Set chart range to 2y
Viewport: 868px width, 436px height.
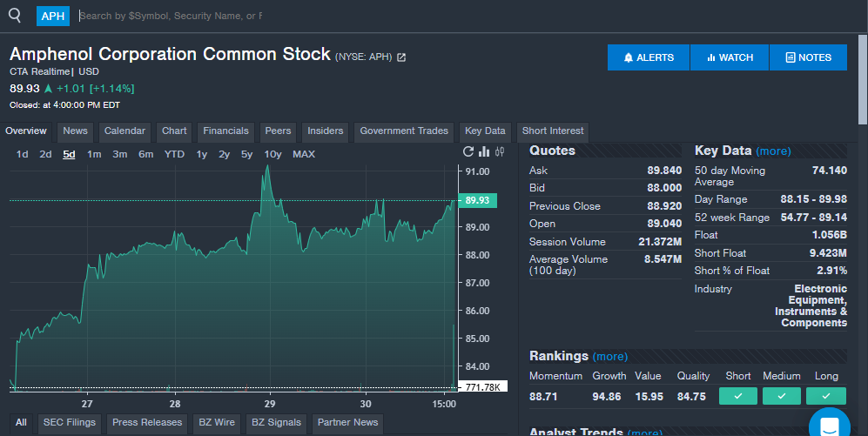pos(225,154)
